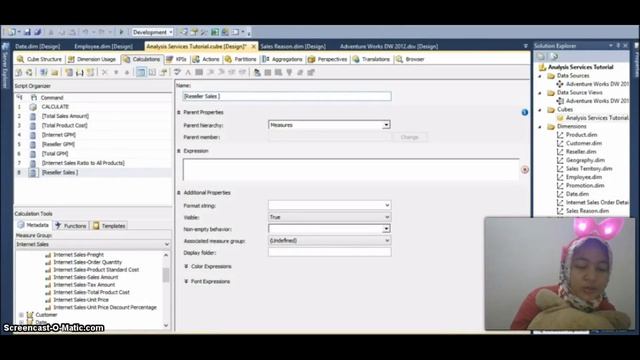Click the Display folder input field

tap(329, 252)
